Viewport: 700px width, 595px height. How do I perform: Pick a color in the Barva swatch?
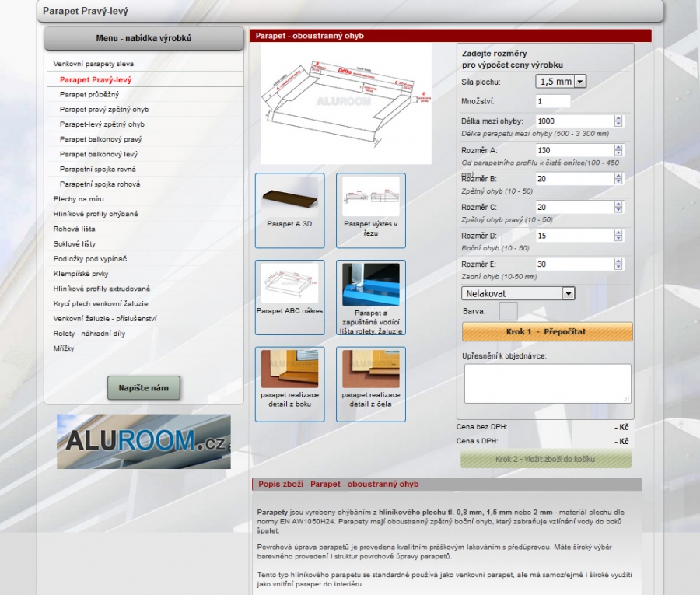coord(508,311)
